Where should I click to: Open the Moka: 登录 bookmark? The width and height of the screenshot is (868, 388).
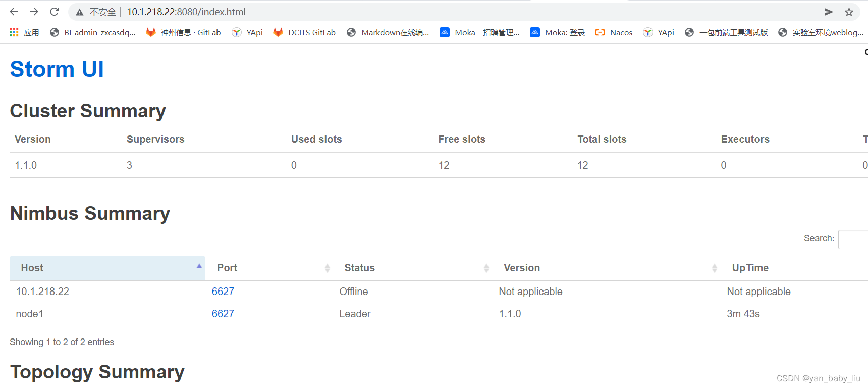[557, 32]
